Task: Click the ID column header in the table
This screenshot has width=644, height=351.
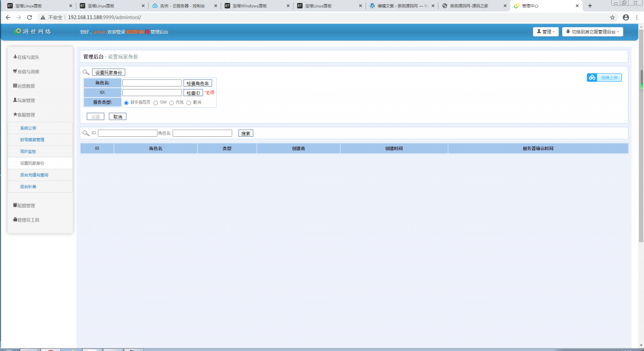Action: coord(97,149)
